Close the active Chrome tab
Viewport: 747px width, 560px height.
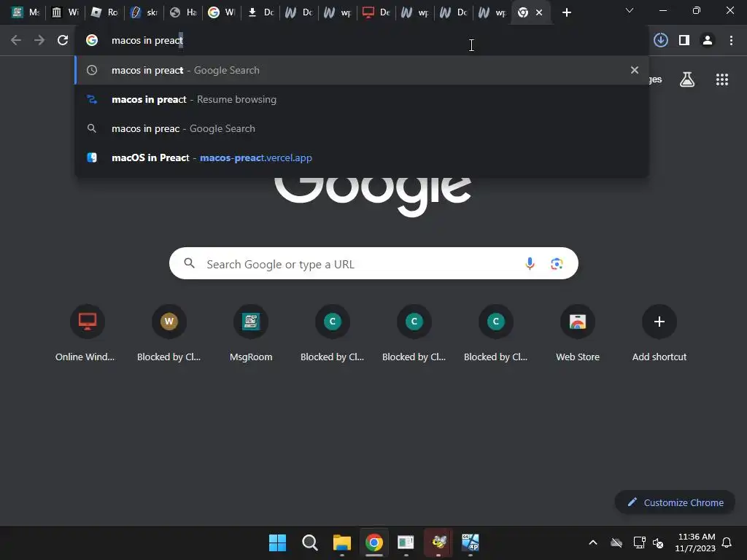539,12
